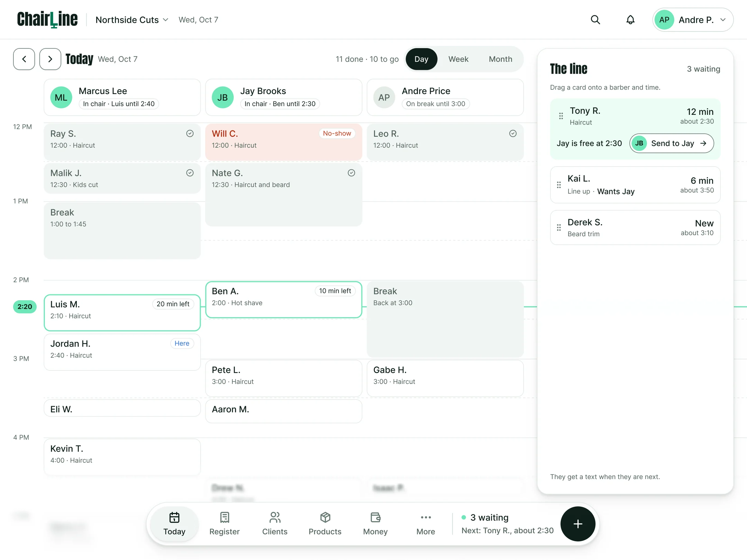Open Eli W. appointment card
Image resolution: width=747 pixels, height=560 pixels.
122,408
